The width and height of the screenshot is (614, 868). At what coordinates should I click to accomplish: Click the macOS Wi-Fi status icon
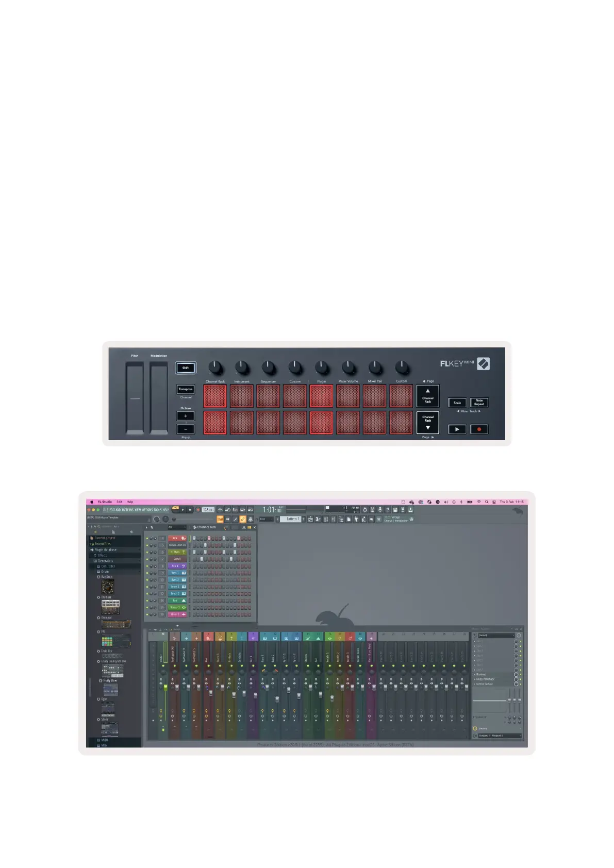coord(478,502)
